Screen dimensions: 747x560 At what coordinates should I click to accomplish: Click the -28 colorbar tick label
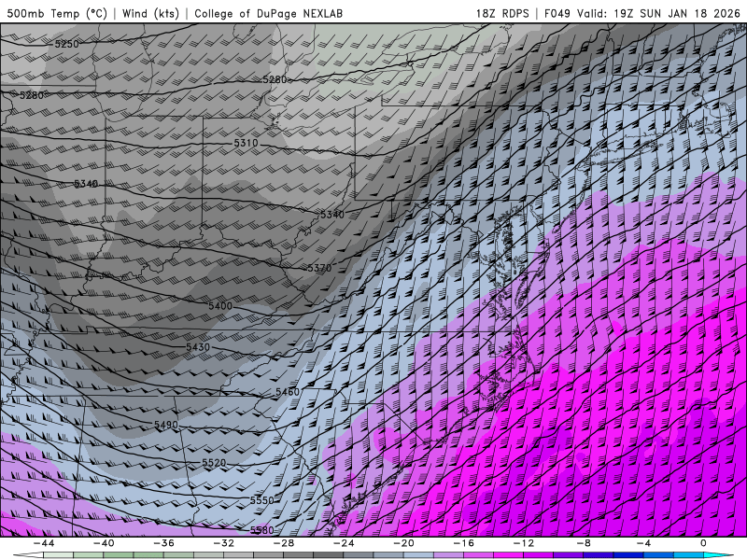point(284,543)
